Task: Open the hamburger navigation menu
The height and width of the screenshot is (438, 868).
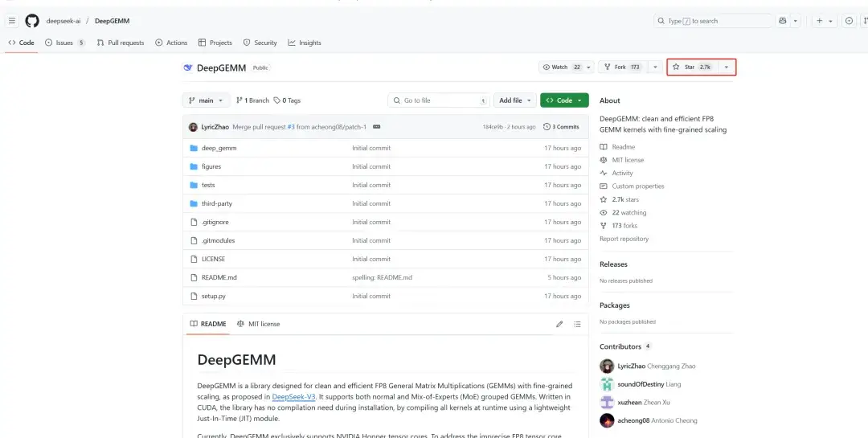Action: (x=11, y=21)
